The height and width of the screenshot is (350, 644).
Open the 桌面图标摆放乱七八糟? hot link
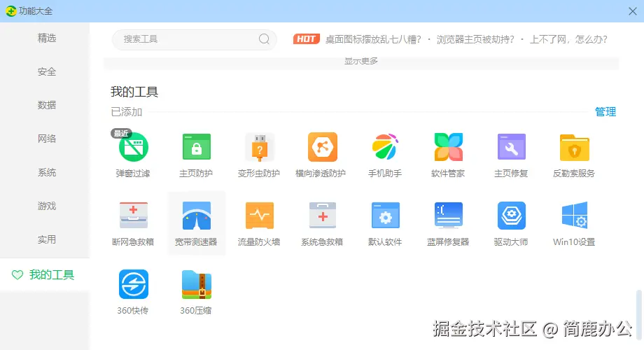click(x=373, y=39)
